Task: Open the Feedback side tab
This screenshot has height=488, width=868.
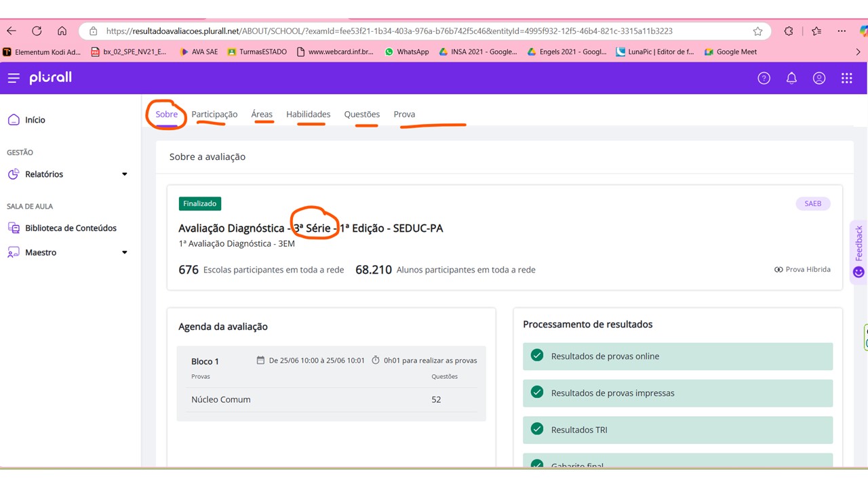Action: click(859, 252)
